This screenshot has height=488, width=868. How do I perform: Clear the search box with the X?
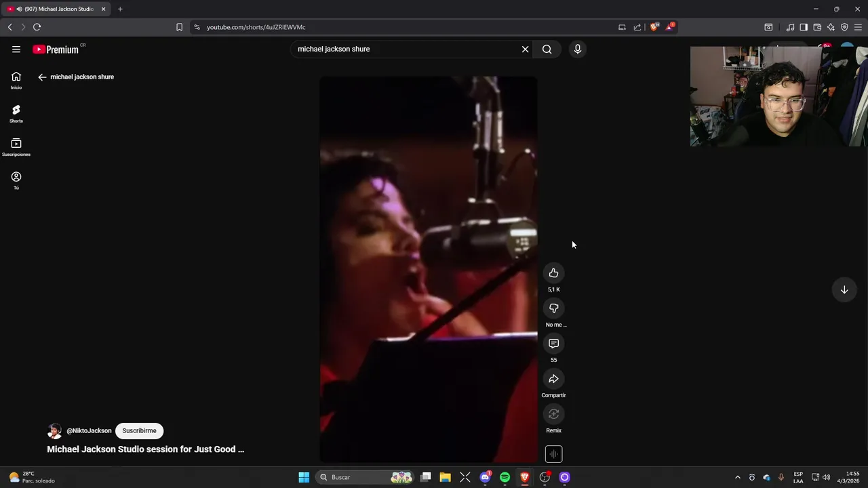tap(525, 49)
